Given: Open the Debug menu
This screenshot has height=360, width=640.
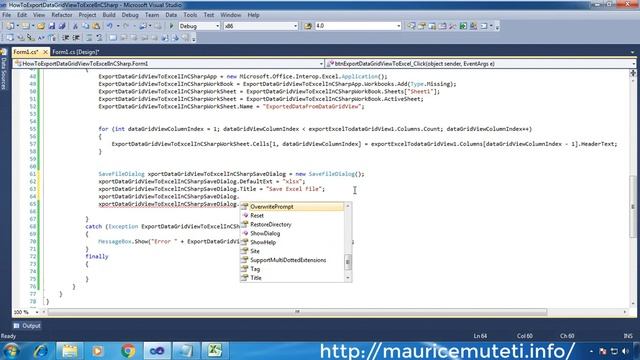Looking at the screenshot, I should (130, 15).
